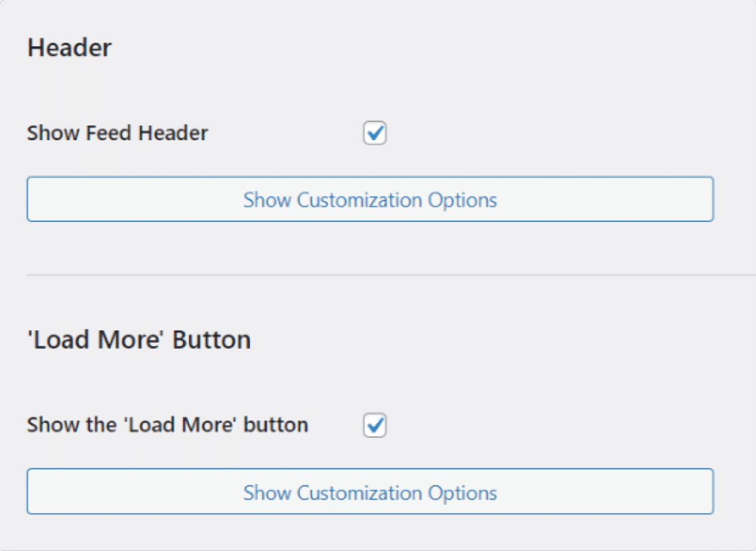Viewport: 756px width, 551px height.
Task: Uncheck the Show Feed Header checkbox
Action: click(x=375, y=133)
